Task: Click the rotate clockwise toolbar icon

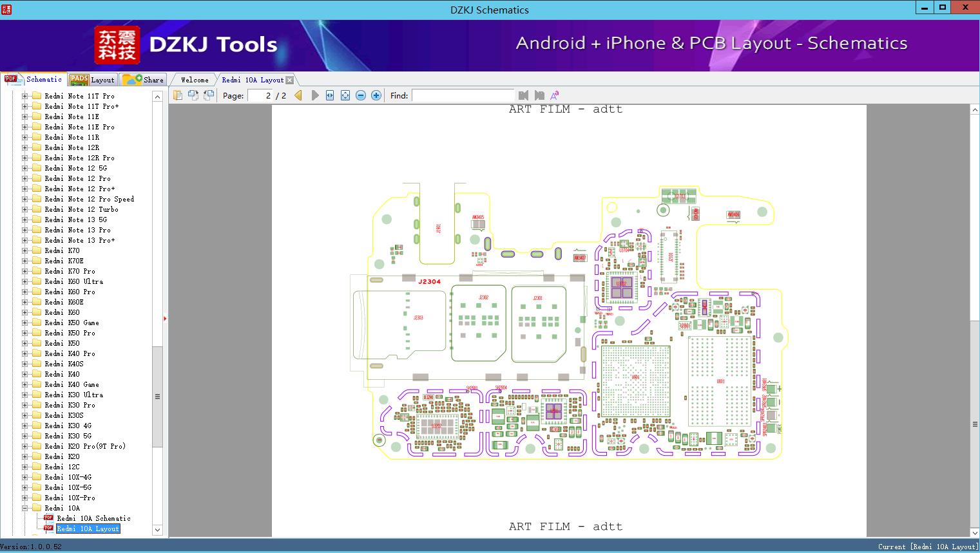Action: [x=208, y=95]
